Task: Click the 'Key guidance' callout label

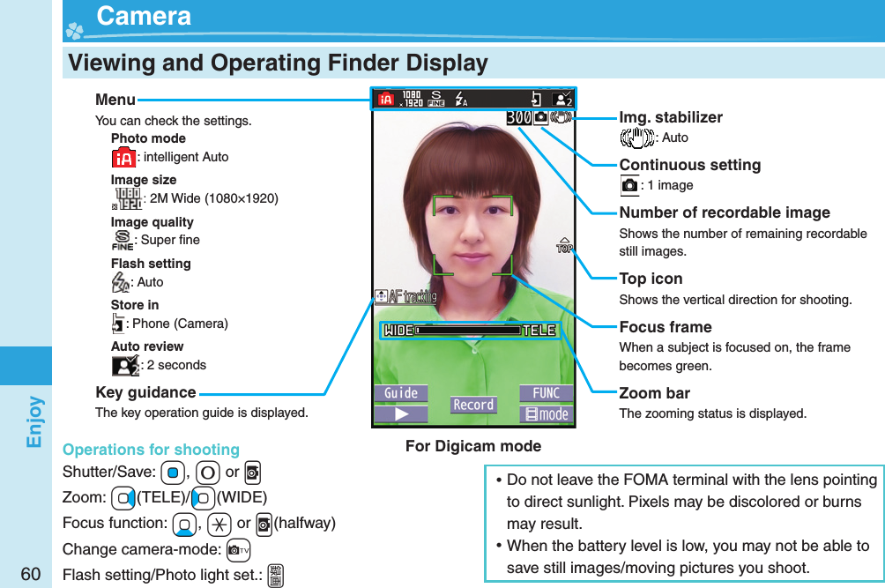Action: [x=145, y=392]
